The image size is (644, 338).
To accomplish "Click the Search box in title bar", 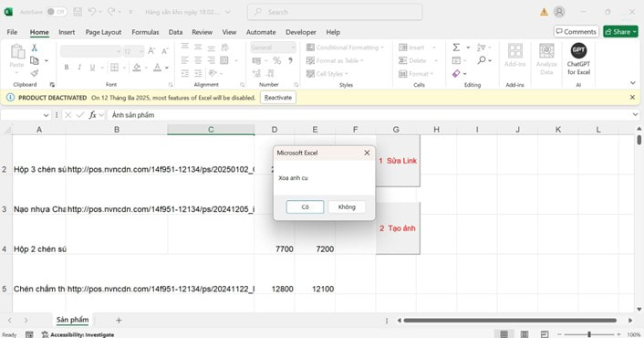I will click(x=335, y=12).
